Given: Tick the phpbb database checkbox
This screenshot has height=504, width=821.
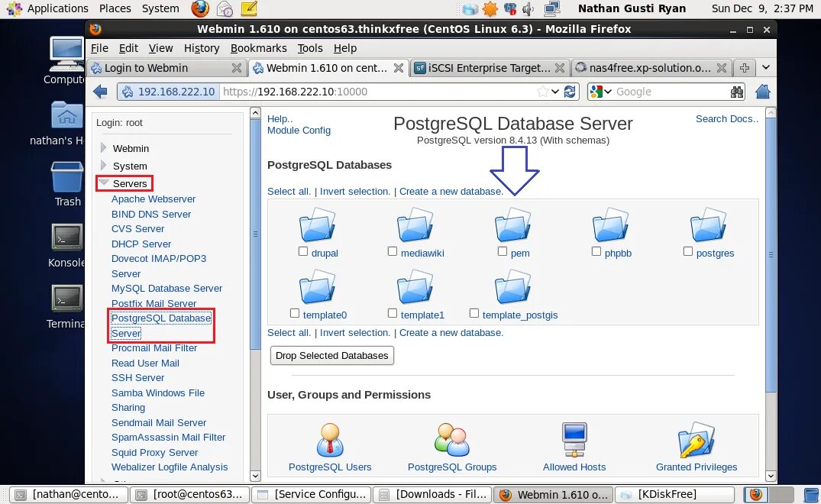Looking at the screenshot, I should tap(596, 252).
